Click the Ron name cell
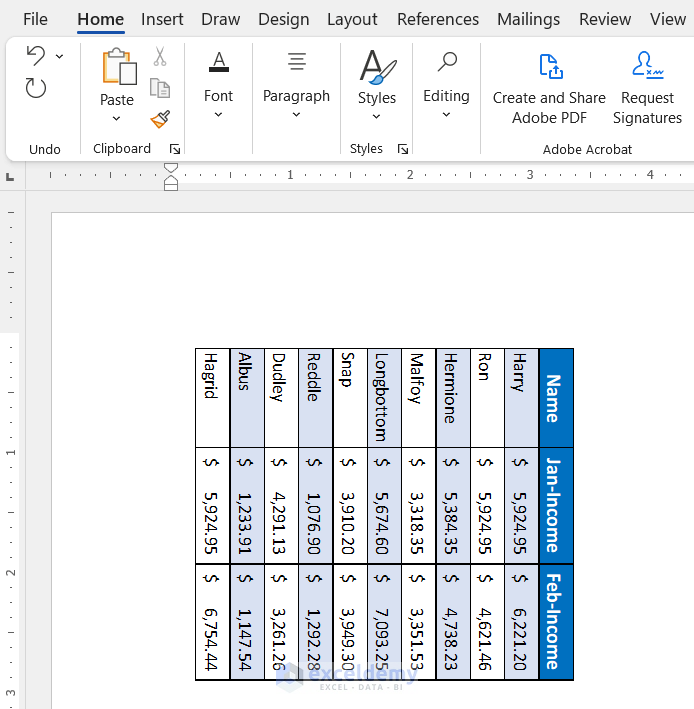Screen dimensions: 694x709 487,398
